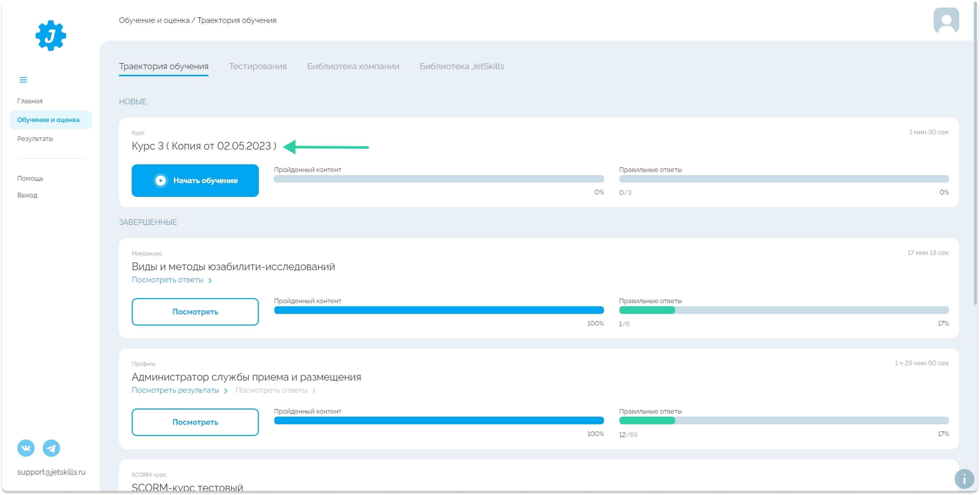Image resolution: width=980 pixels, height=495 pixels.
Task: Open Библиотека компании tab
Action: click(353, 66)
